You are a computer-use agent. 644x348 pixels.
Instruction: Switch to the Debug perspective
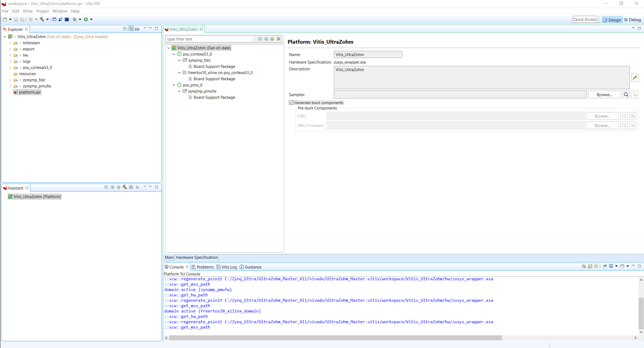[633, 20]
